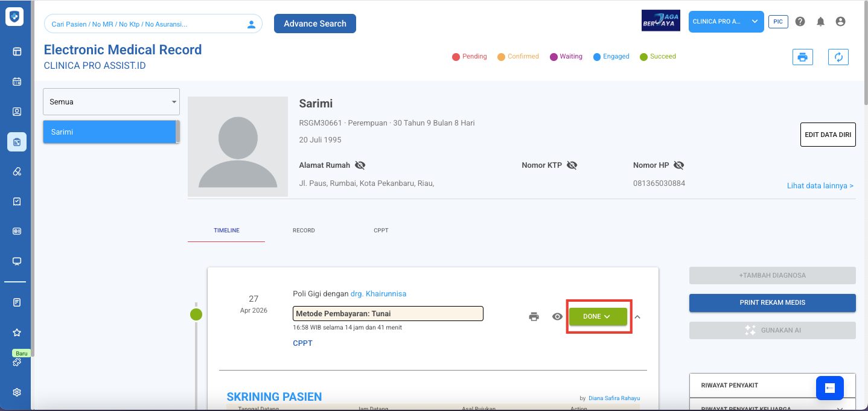The image size is (868, 411).
Task: Switch to the RECORD tab
Action: coord(304,231)
